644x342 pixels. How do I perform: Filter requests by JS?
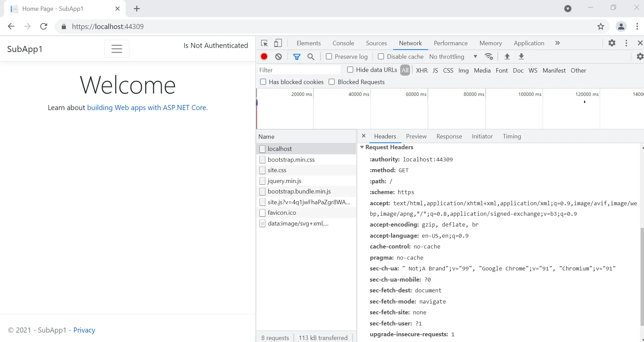[x=435, y=70]
